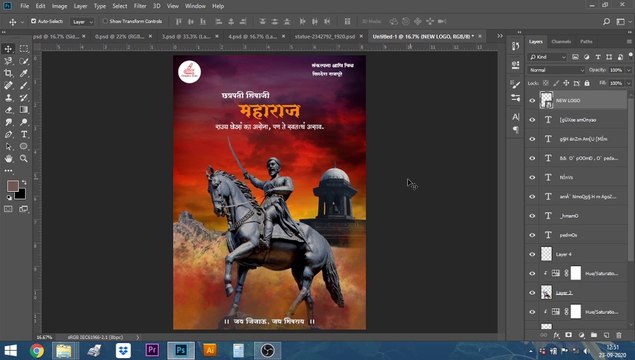Select the Zoom tool
The image size is (635, 360).
(x=24, y=158)
